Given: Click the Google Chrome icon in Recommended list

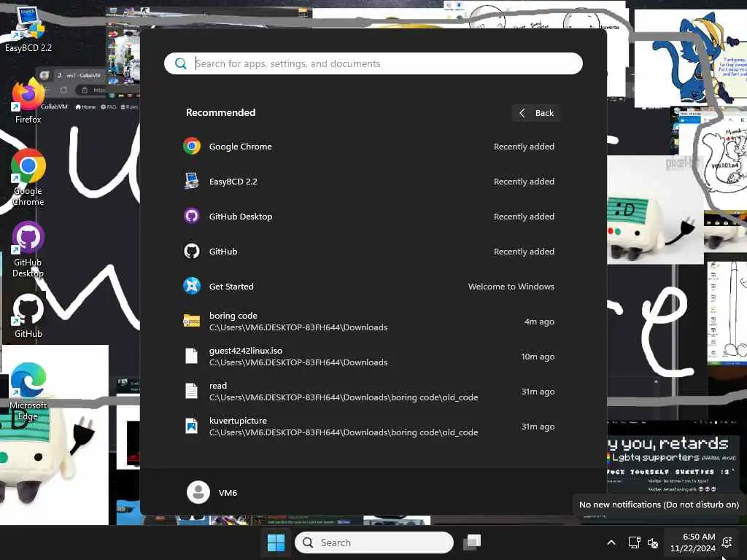Looking at the screenshot, I should (x=192, y=146).
